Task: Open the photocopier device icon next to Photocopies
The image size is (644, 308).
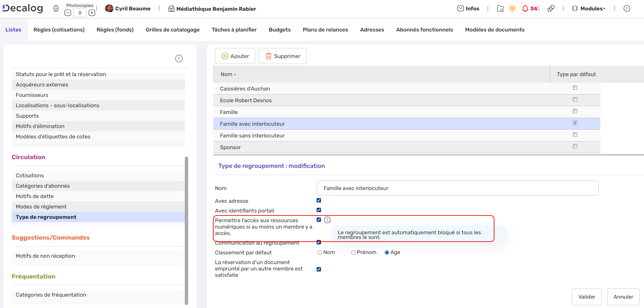Action: [x=56, y=8]
